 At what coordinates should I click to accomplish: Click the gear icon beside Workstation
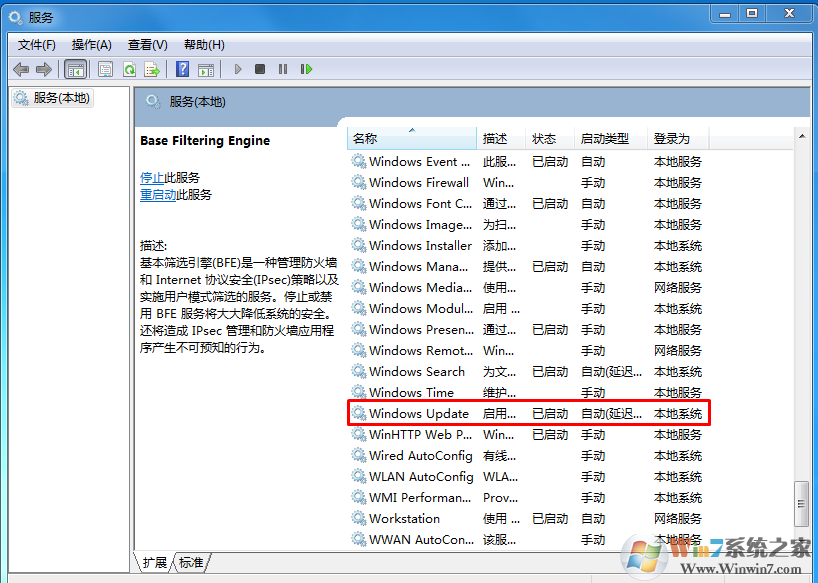click(x=358, y=518)
